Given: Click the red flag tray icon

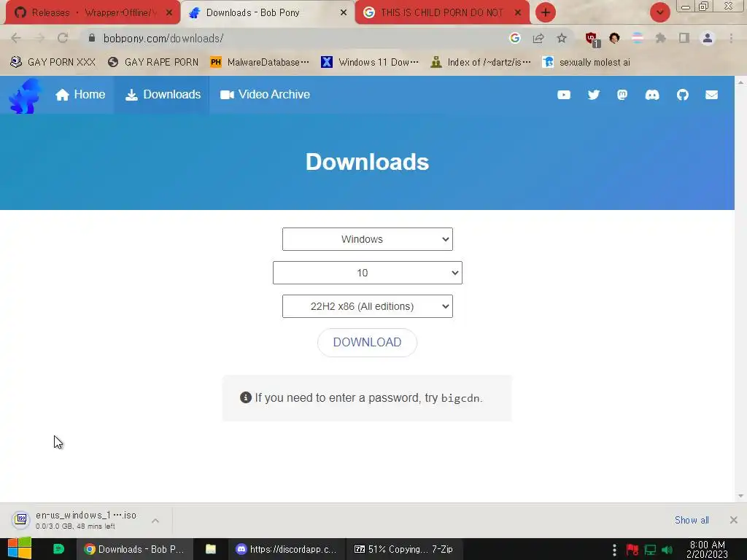Looking at the screenshot, I should (632, 550).
